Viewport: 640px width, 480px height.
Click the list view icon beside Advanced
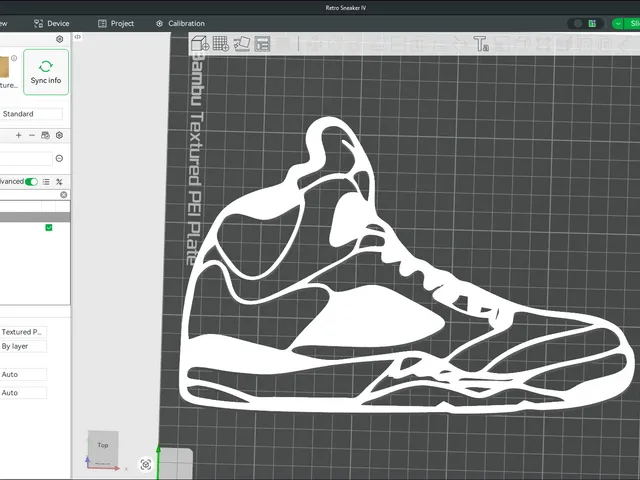(x=46, y=182)
